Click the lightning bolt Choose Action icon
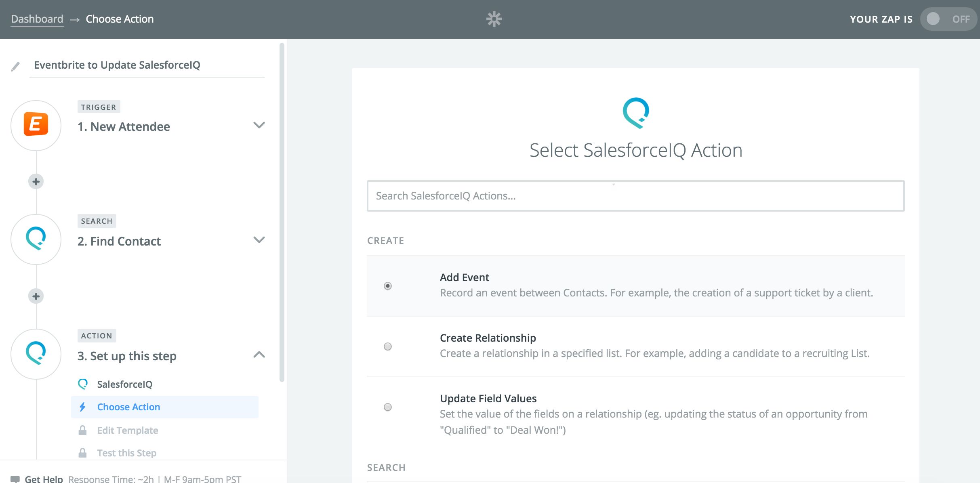Viewport: 980px width, 483px height. (82, 407)
